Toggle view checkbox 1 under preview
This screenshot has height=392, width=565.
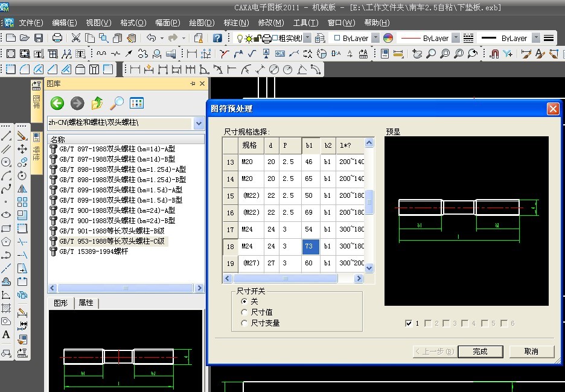pos(409,324)
